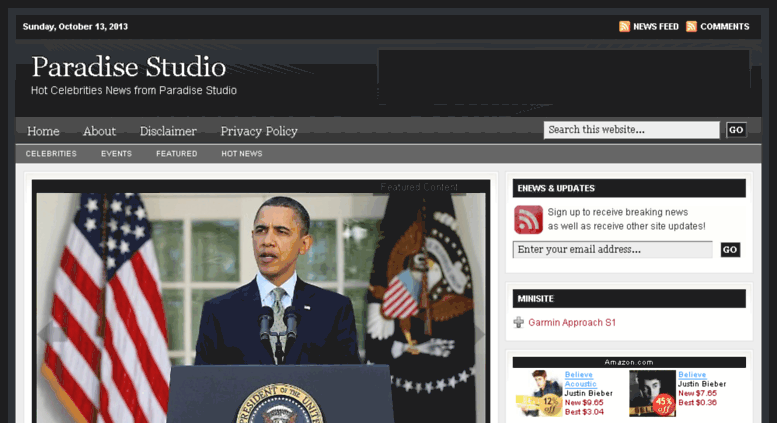Select the FEATURED category
This screenshot has height=423, width=777.
click(x=176, y=154)
